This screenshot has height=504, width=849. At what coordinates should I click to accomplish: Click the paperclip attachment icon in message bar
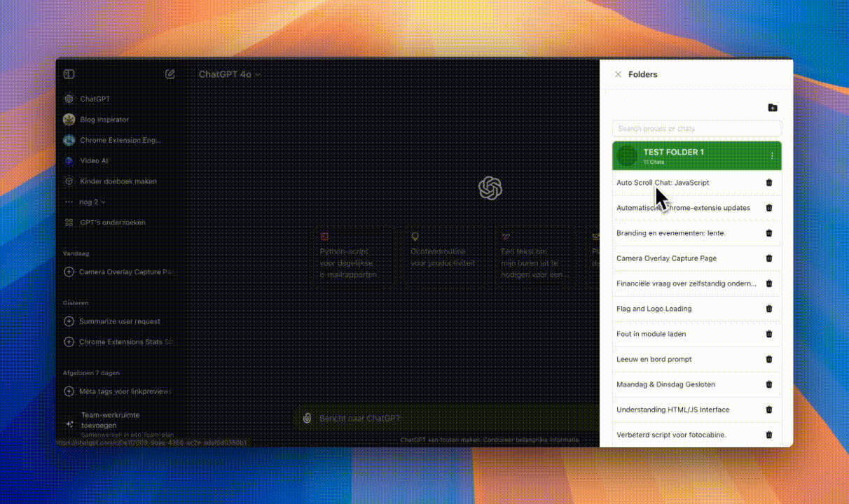[308, 418]
